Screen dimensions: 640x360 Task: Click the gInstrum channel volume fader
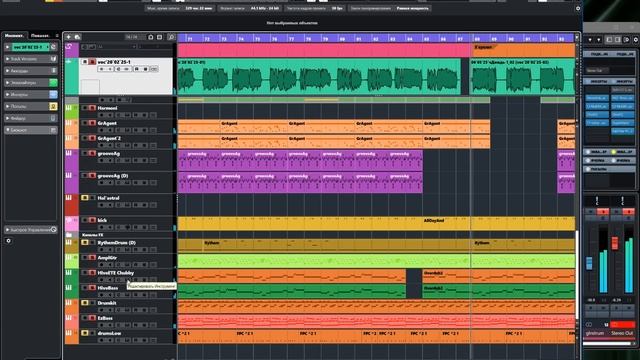(589, 263)
